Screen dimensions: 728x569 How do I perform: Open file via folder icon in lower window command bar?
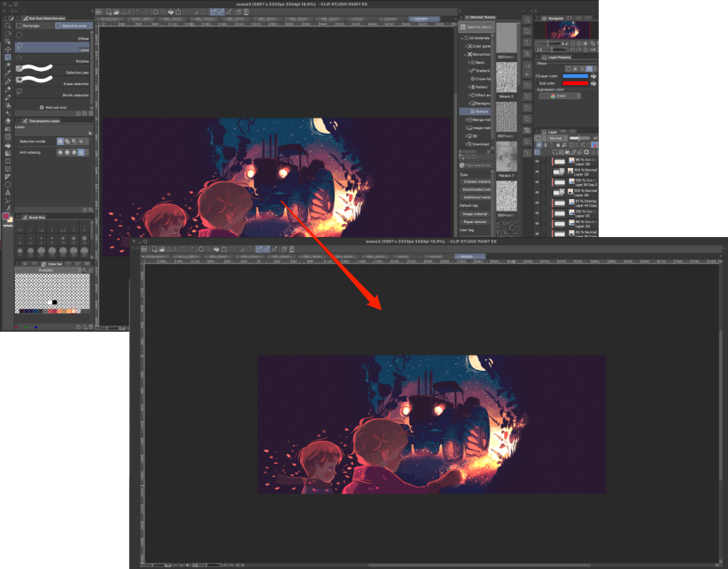click(x=161, y=249)
